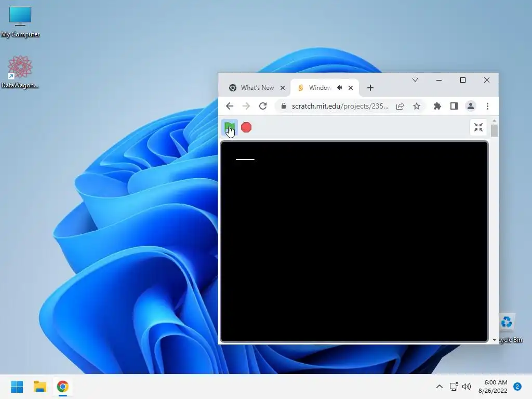Open File Explorer from taskbar
The width and height of the screenshot is (532, 399).
(x=39, y=387)
